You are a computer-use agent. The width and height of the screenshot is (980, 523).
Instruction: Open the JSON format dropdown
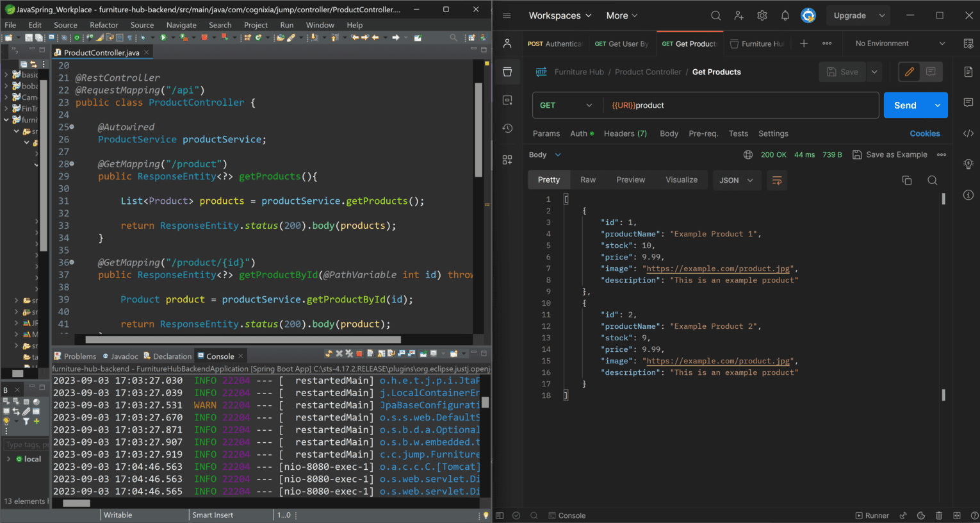pos(737,180)
